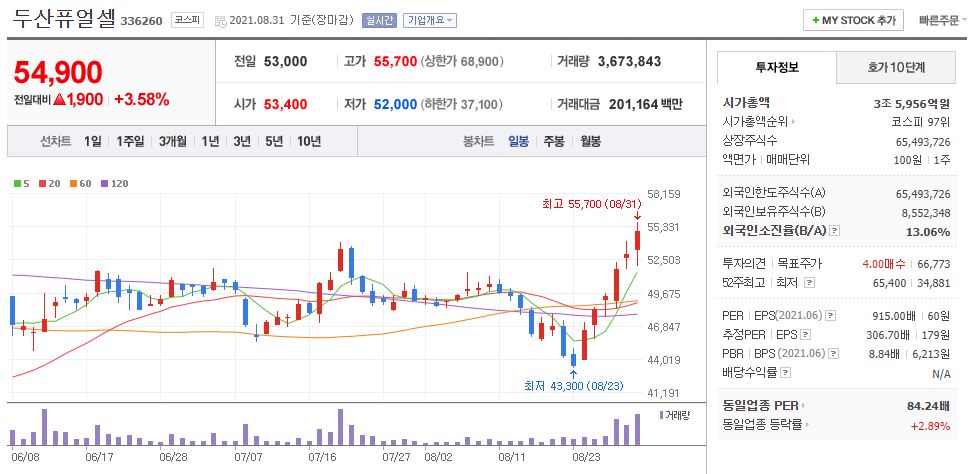Click the 시가 value 53,400
977x474 pixels.
pyautogui.click(x=285, y=104)
